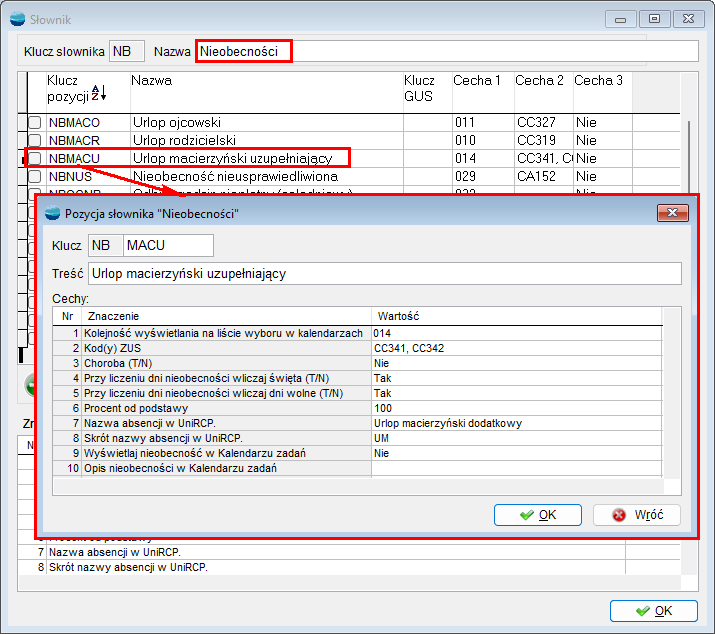Screen dimensions: 715x634
Task: Click the Treść text field in the dialog
Action: [384, 274]
